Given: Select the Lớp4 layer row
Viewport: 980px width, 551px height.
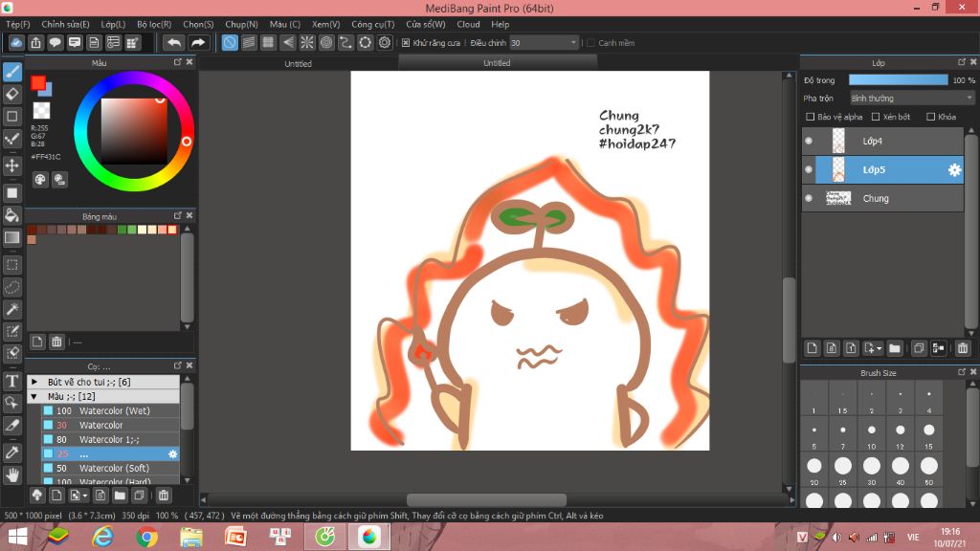Looking at the screenshot, I should coord(882,142).
